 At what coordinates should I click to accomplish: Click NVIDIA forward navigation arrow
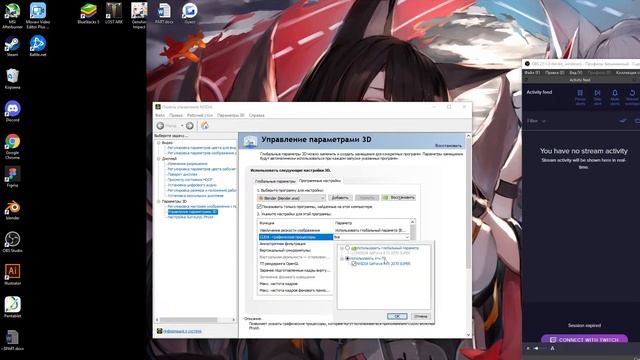190,126
